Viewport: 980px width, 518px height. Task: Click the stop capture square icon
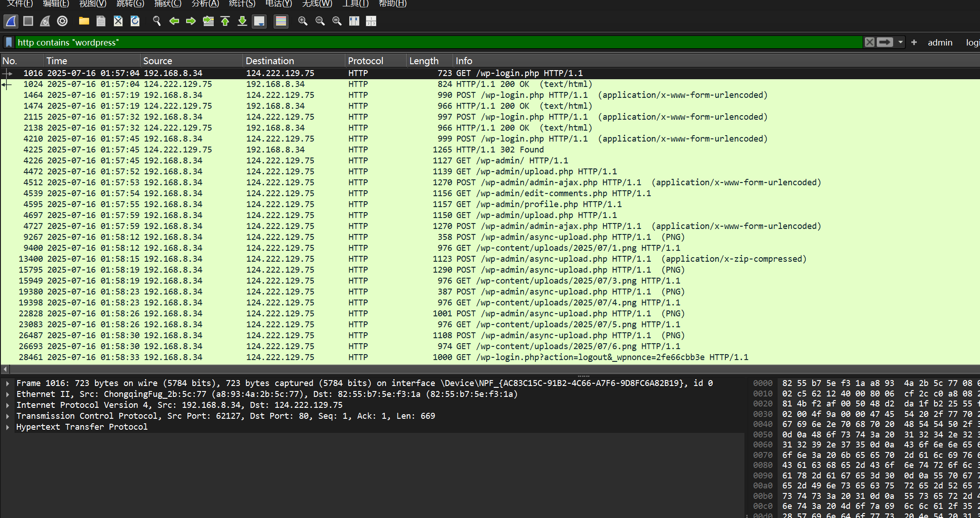click(x=28, y=21)
